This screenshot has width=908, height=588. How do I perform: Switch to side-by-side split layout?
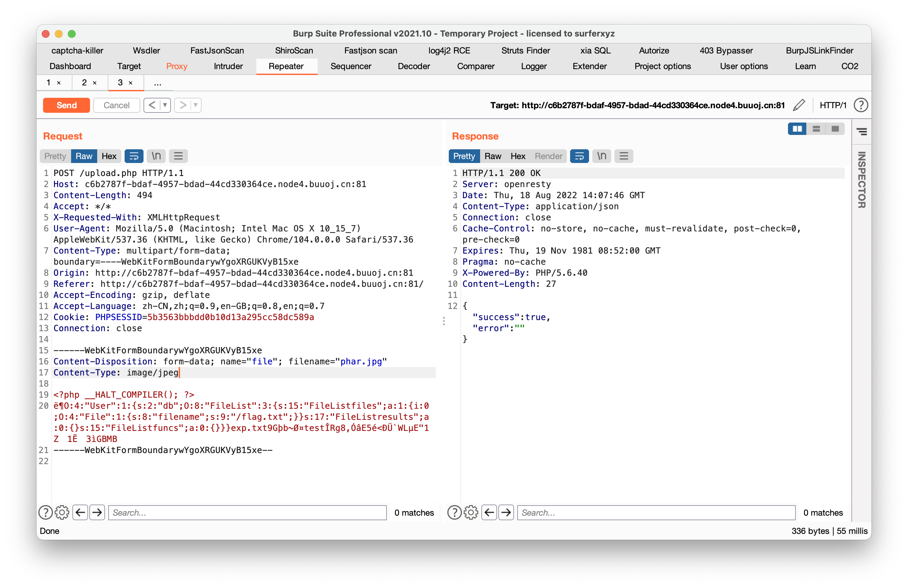pyautogui.click(x=797, y=129)
